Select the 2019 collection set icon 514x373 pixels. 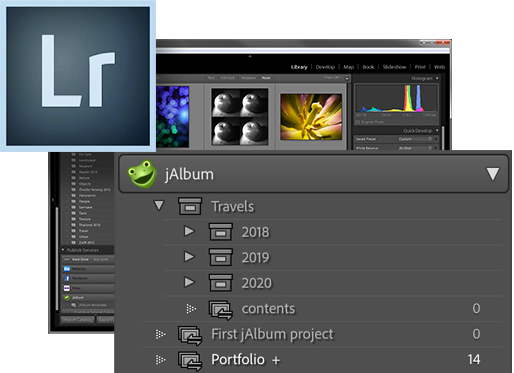pos(221,257)
